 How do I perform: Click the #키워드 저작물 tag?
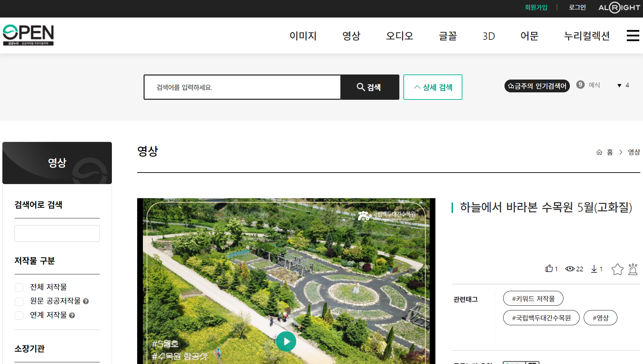pyautogui.click(x=533, y=299)
